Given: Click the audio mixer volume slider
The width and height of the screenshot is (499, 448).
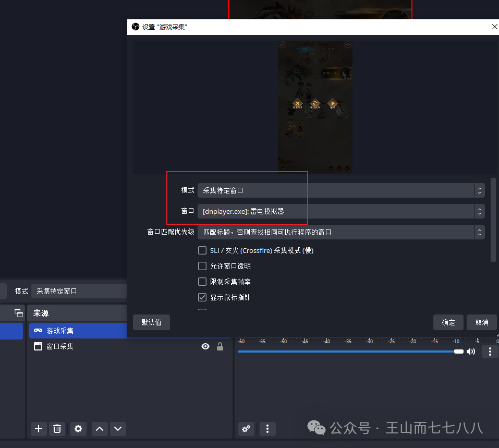Looking at the screenshot, I should [x=349, y=352].
